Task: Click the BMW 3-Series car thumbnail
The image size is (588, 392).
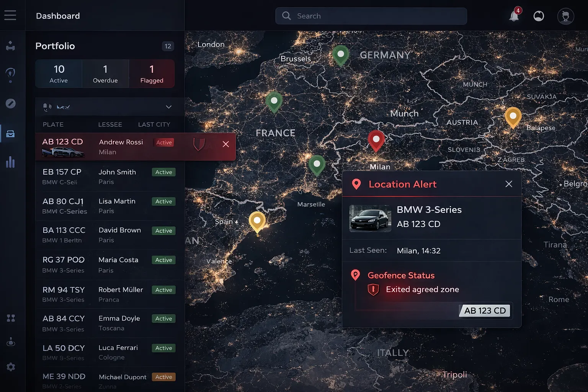Action: pyautogui.click(x=370, y=219)
